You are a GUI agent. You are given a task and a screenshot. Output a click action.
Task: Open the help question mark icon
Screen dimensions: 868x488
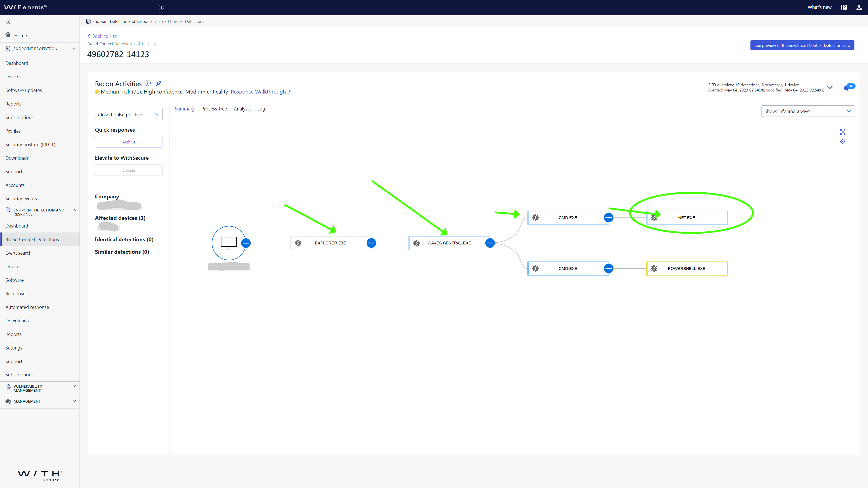click(x=844, y=7)
